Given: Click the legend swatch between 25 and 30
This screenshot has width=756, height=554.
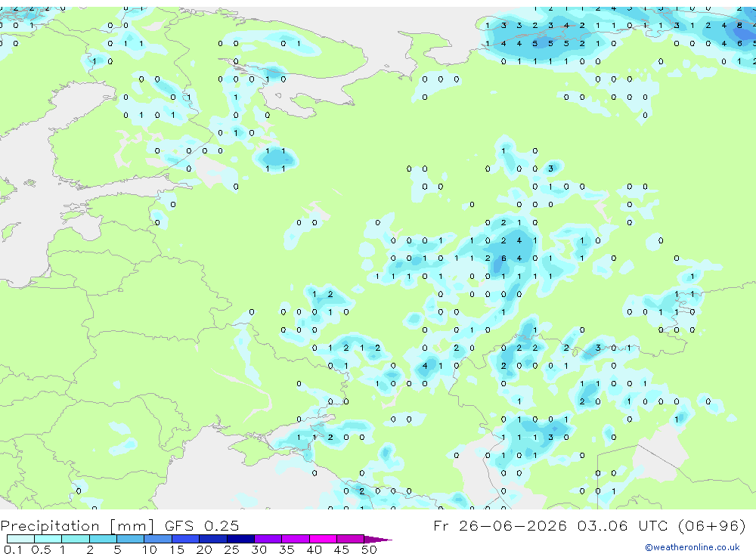Looking at the screenshot, I should (240, 539).
